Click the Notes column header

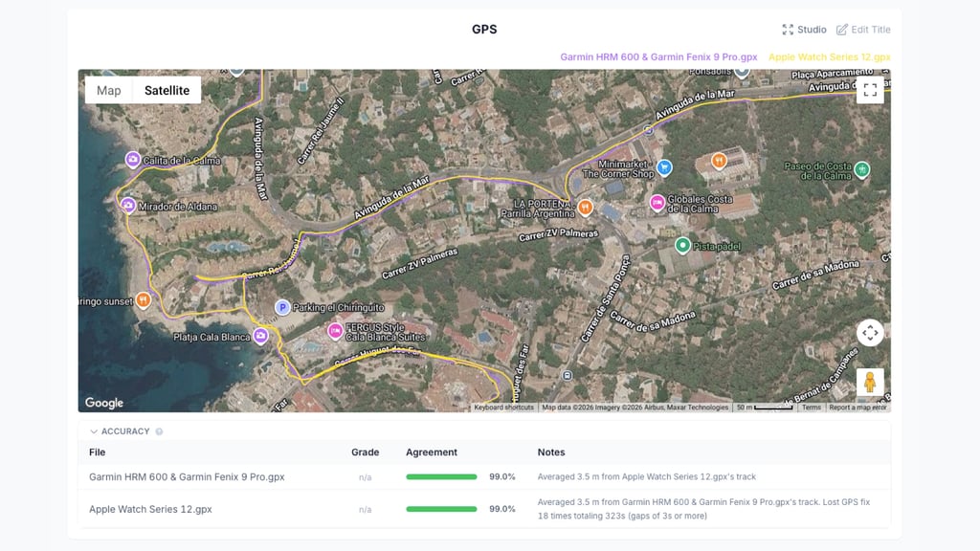click(x=551, y=452)
